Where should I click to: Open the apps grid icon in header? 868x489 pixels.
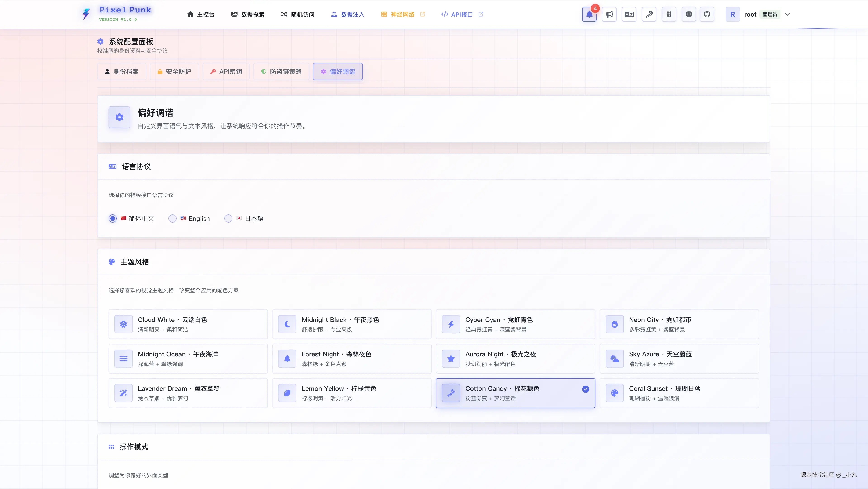coord(669,14)
